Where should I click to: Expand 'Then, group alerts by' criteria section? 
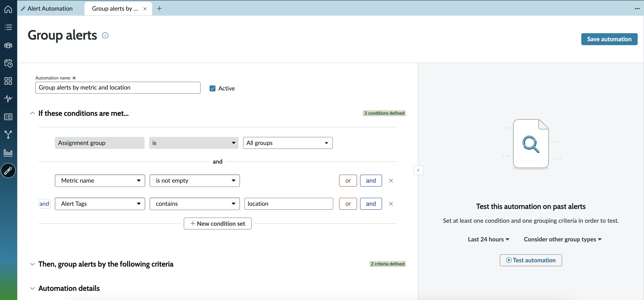(x=32, y=264)
